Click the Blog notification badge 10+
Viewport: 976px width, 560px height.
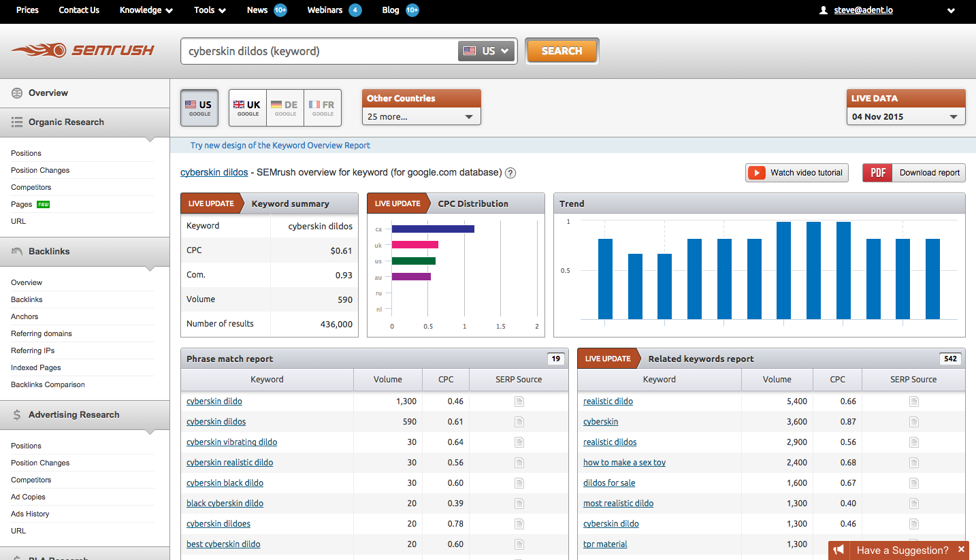(x=412, y=10)
